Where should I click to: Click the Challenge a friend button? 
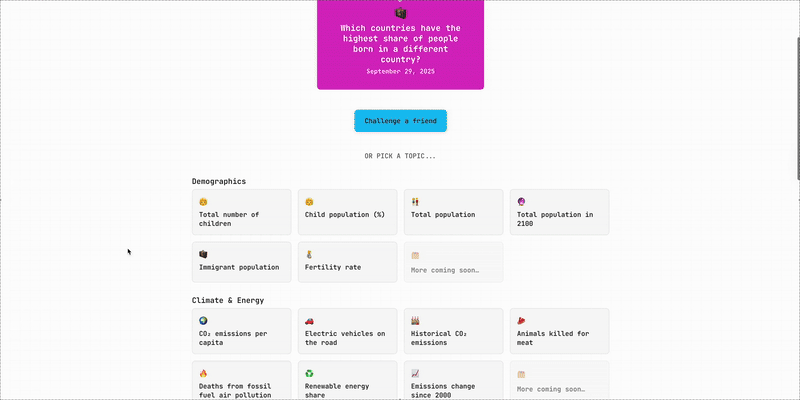click(400, 121)
